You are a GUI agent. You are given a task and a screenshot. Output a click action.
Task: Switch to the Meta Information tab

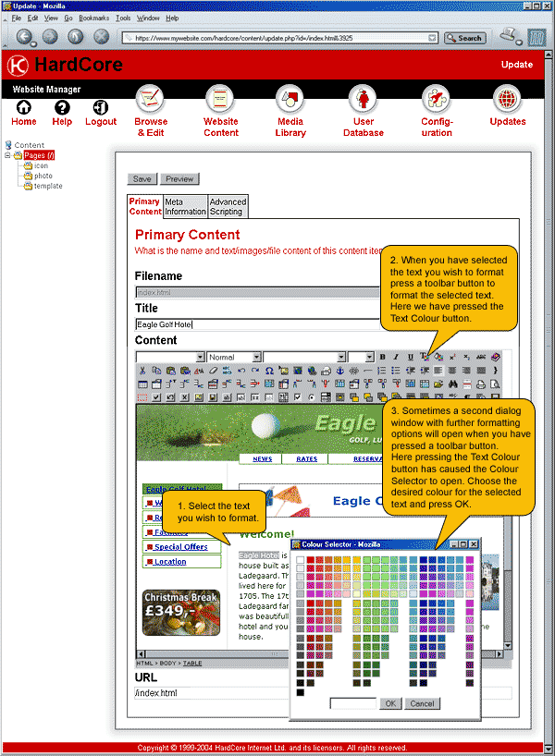click(x=185, y=207)
